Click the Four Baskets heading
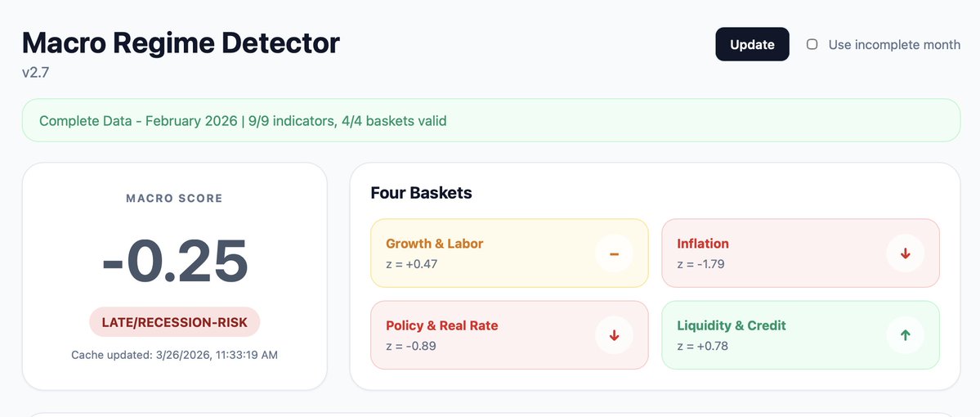 421,193
